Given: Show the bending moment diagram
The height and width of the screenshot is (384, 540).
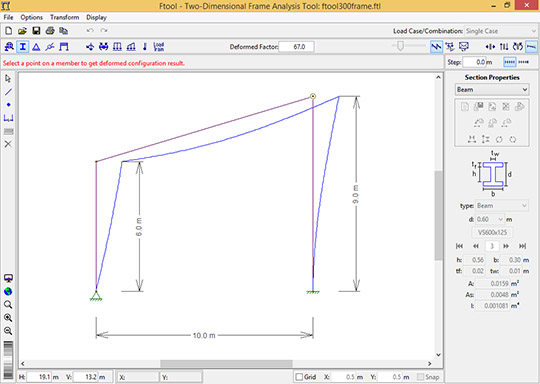Looking at the screenshot, I should click(518, 46).
